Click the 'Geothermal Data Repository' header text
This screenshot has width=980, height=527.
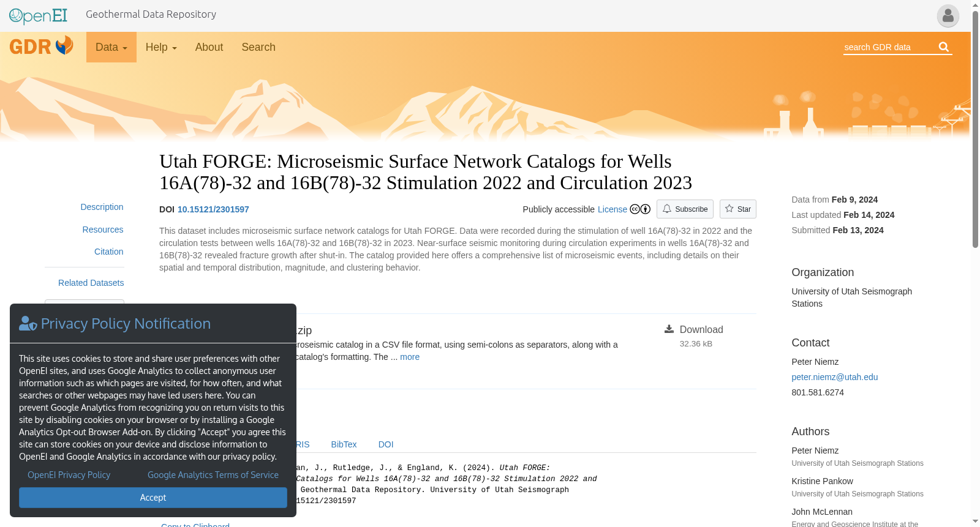(151, 14)
